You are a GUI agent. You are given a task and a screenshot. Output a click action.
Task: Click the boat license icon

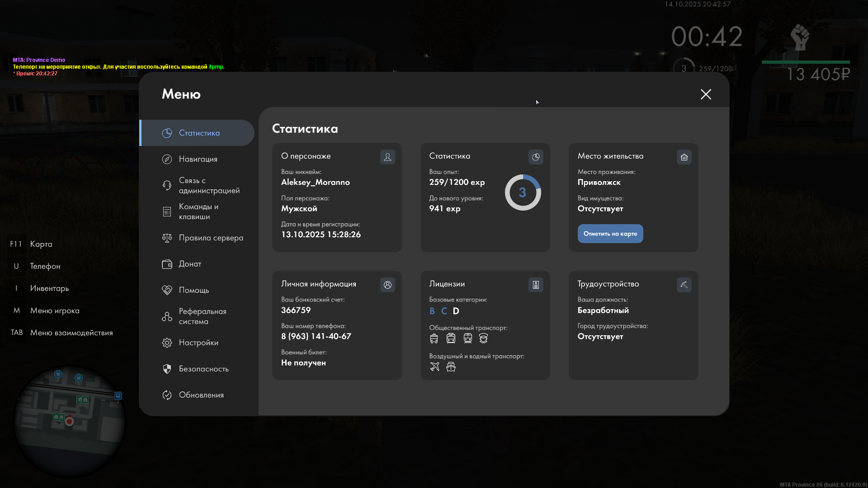tap(451, 366)
